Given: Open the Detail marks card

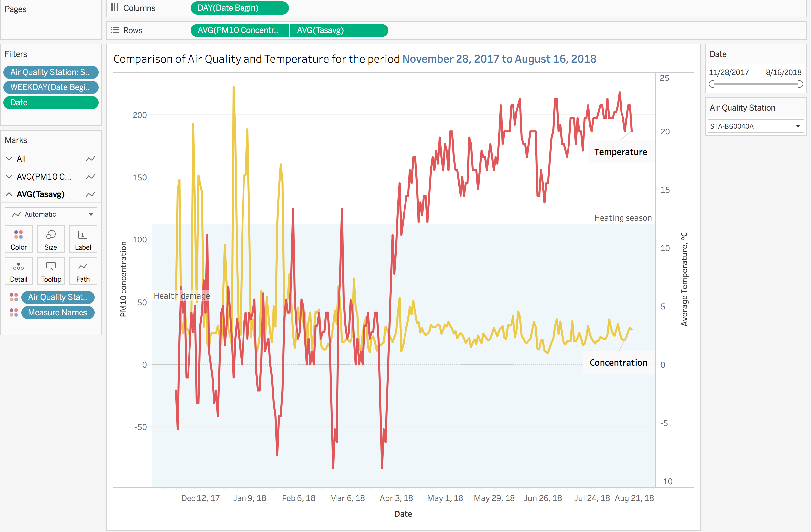Looking at the screenshot, I should click(x=19, y=271).
